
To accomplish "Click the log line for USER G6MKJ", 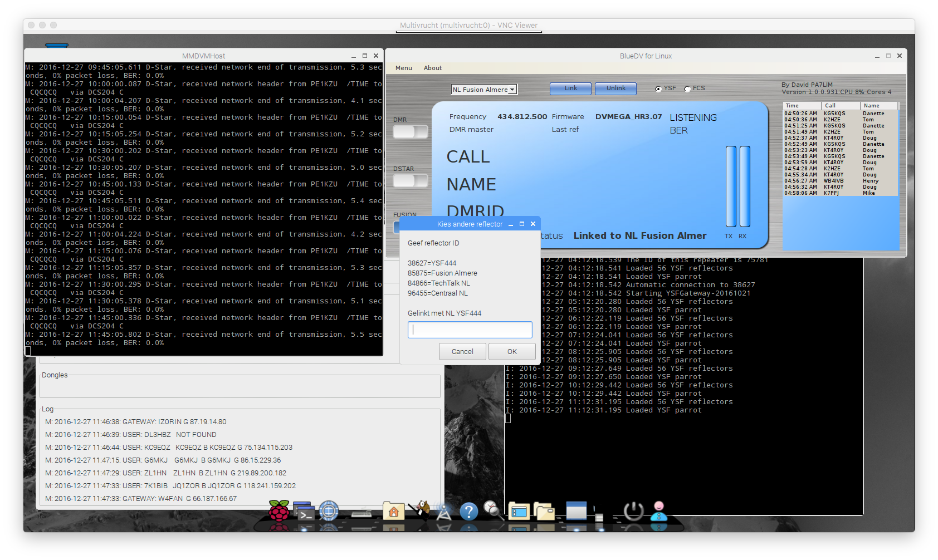I will click(x=163, y=460).
